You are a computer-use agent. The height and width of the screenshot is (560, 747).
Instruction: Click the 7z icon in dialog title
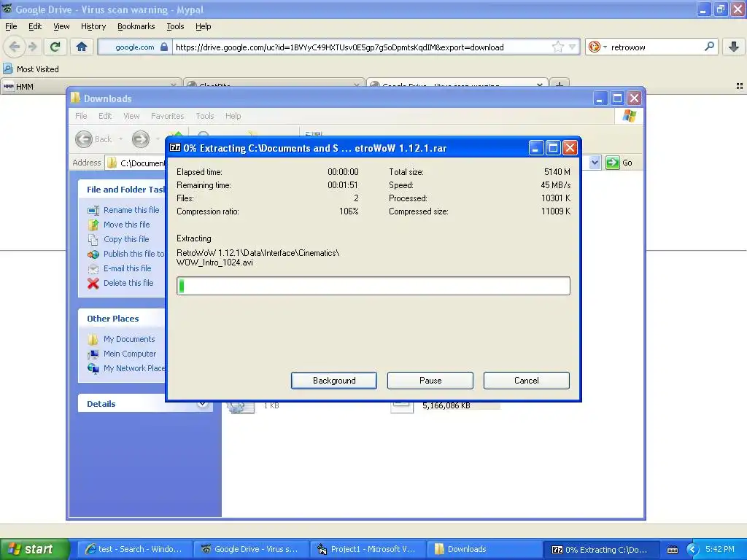tap(175, 147)
